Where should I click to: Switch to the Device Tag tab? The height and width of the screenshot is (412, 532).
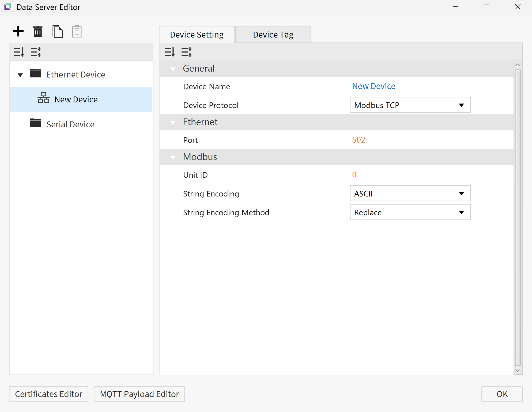coord(273,35)
